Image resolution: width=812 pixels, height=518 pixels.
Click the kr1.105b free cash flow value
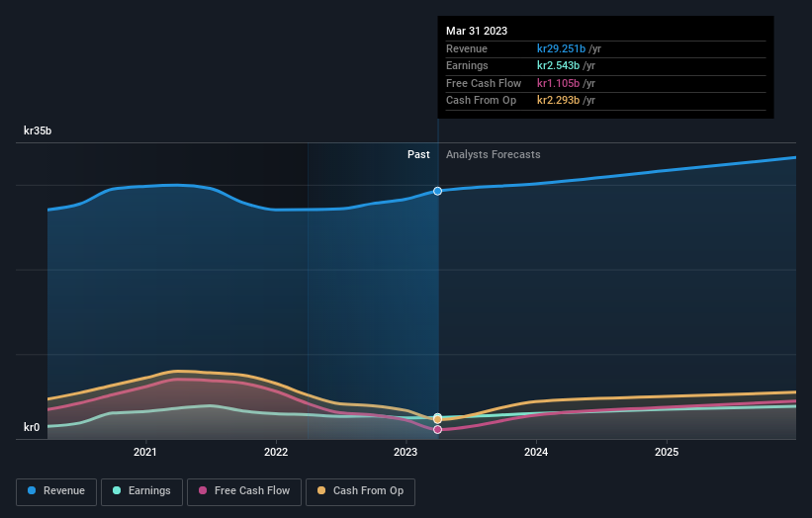click(558, 83)
